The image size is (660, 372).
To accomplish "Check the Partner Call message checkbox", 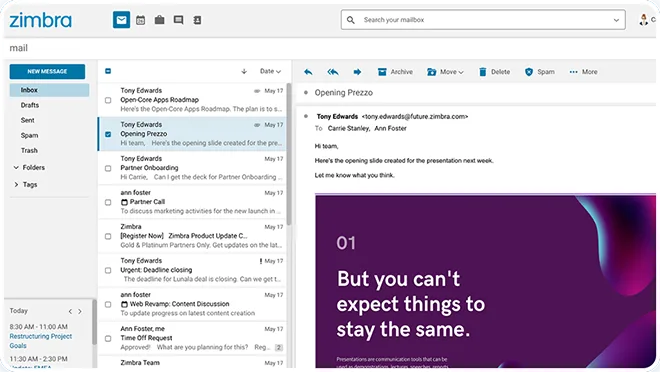I will (108, 202).
